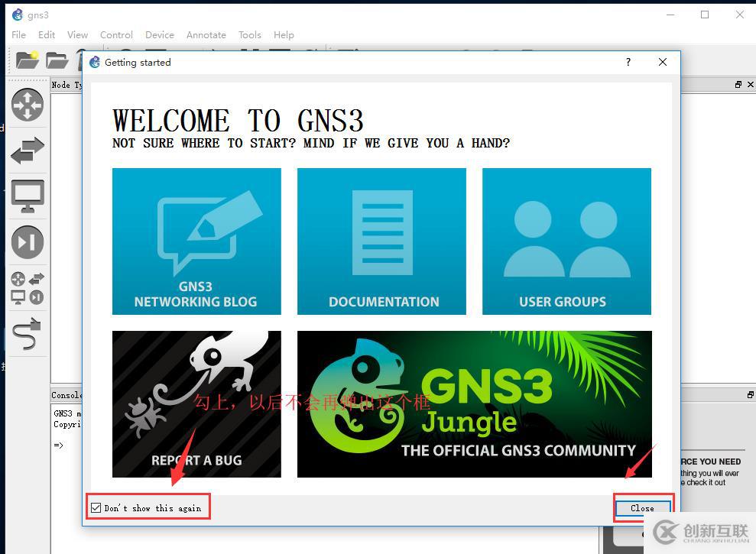This screenshot has height=554, width=756.
Task: Open the Annotate menu
Action: click(x=206, y=34)
